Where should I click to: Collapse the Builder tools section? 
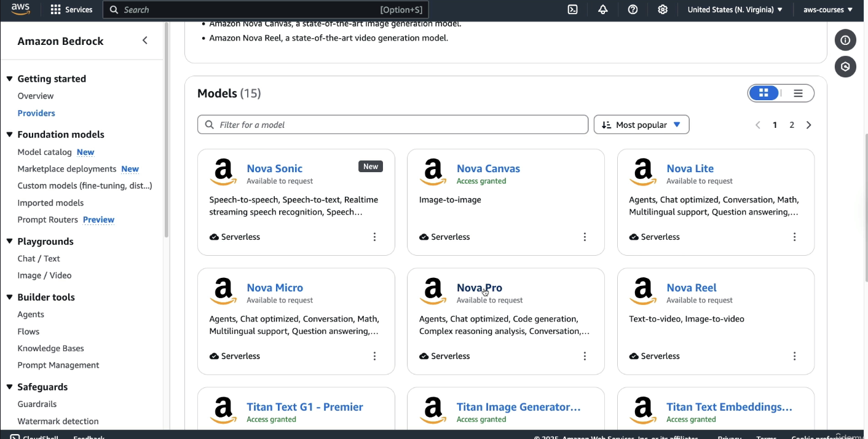click(x=10, y=297)
